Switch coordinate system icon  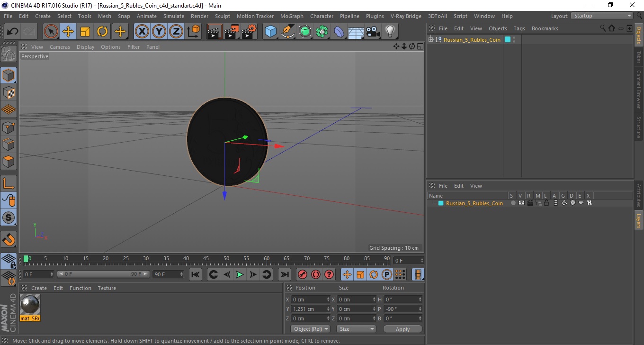pos(193,32)
